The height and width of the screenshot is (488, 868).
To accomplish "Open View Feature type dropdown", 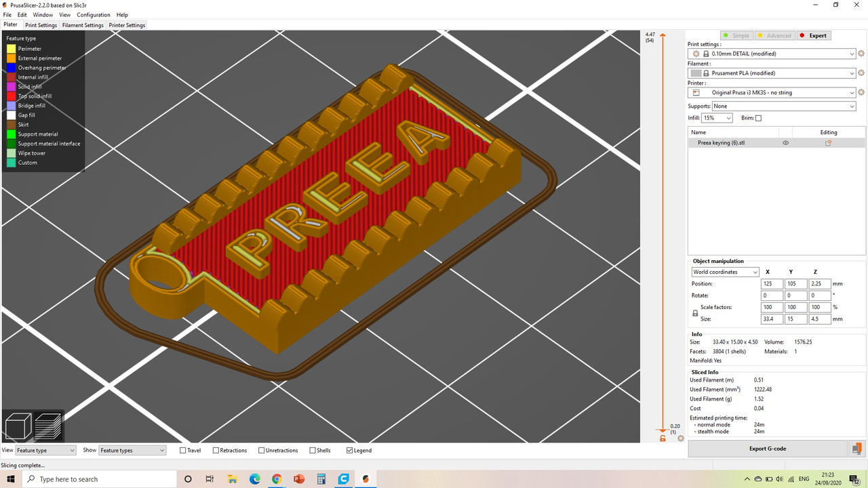I will pos(45,450).
